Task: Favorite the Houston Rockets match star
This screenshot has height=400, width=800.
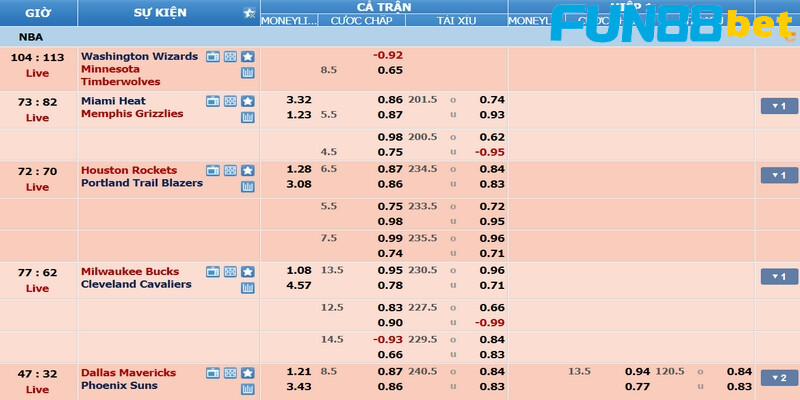Action: [247, 170]
